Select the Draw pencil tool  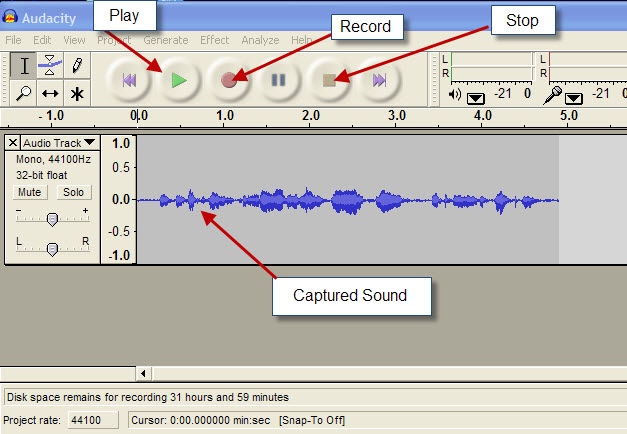coord(77,66)
